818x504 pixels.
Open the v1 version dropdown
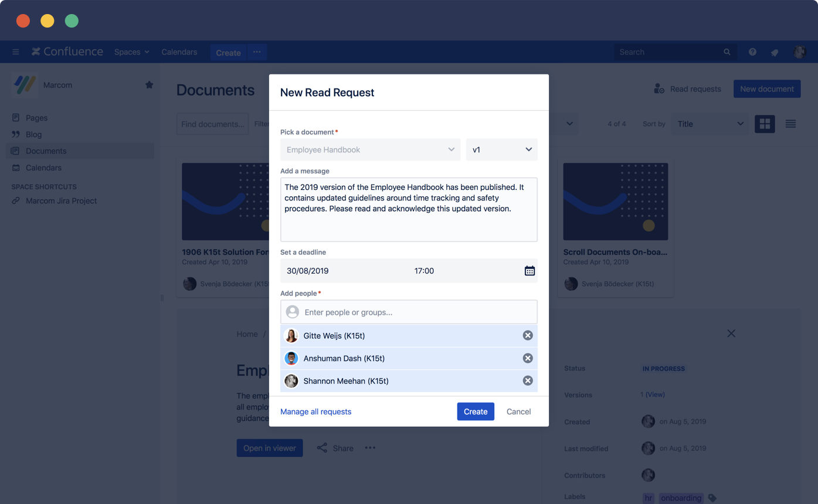coord(502,149)
